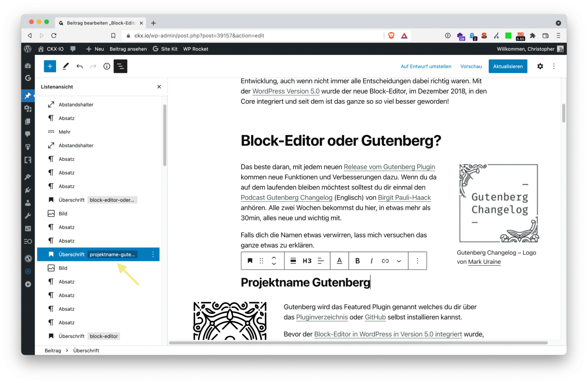
Task: Click the Vorschau link
Action: coord(471,66)
